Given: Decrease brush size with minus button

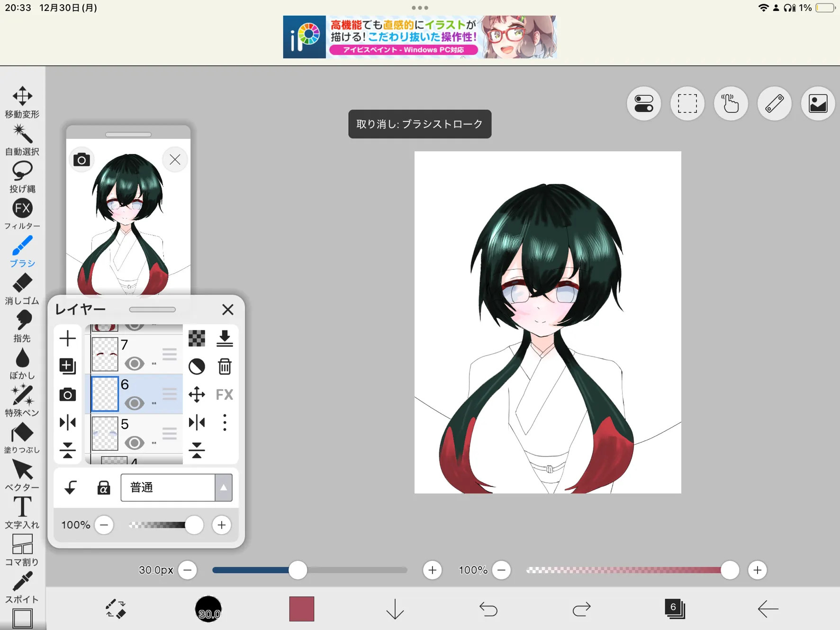Looking at the screenshot, I should (x=188, y=570).
